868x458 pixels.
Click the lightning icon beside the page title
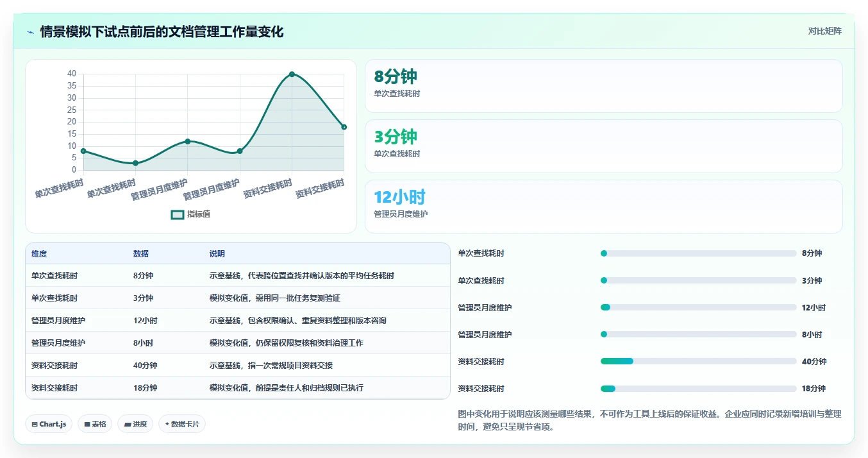click(31, 32)
